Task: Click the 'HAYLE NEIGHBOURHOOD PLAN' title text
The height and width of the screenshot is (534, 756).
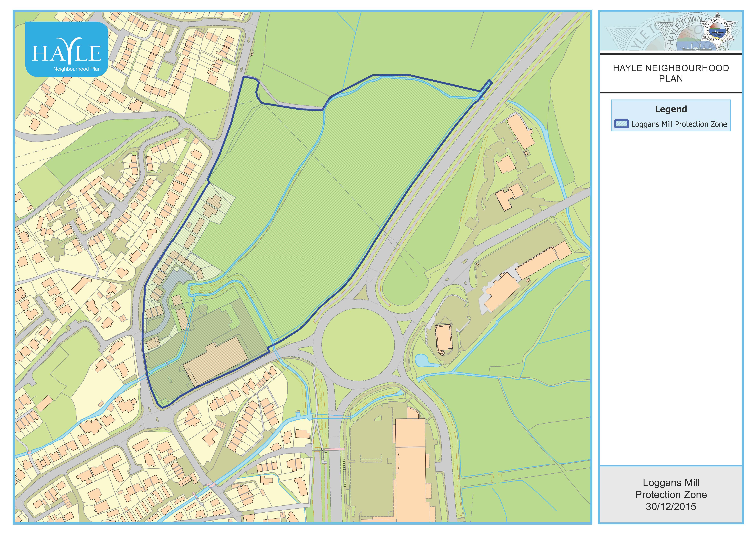Action: pos(671,73)
